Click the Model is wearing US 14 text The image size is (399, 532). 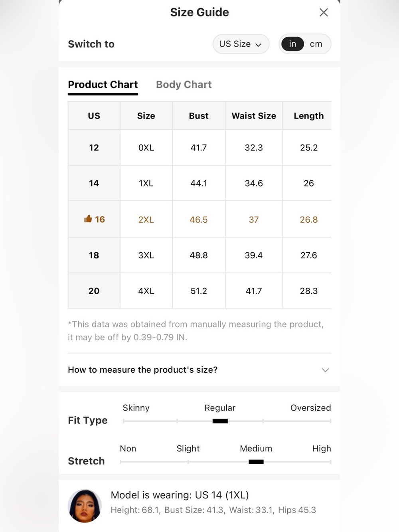(x=180, y=495)
